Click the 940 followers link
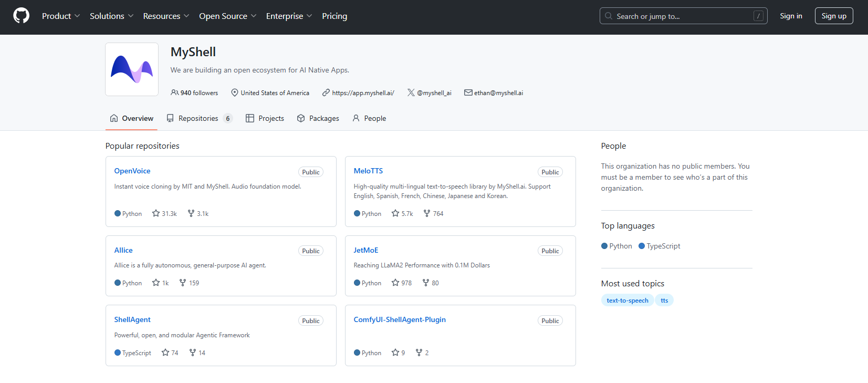 pos(194,92)
